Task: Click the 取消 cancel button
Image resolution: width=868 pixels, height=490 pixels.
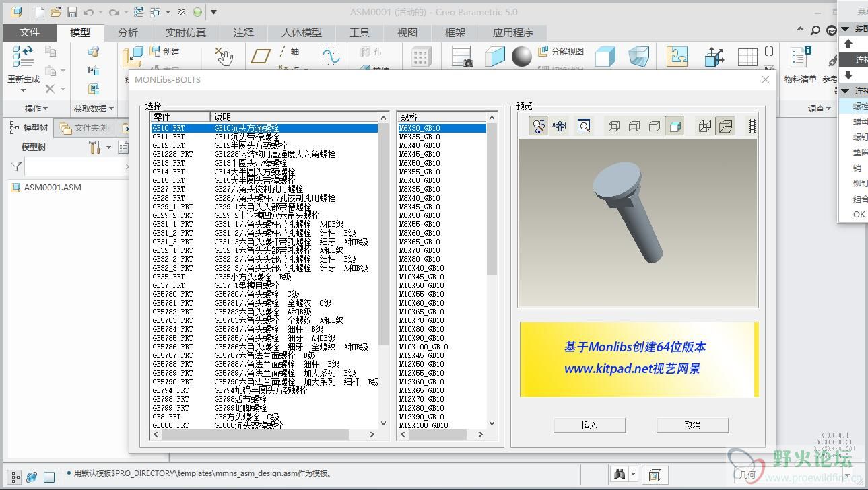Action: click(x=692, y=425)
